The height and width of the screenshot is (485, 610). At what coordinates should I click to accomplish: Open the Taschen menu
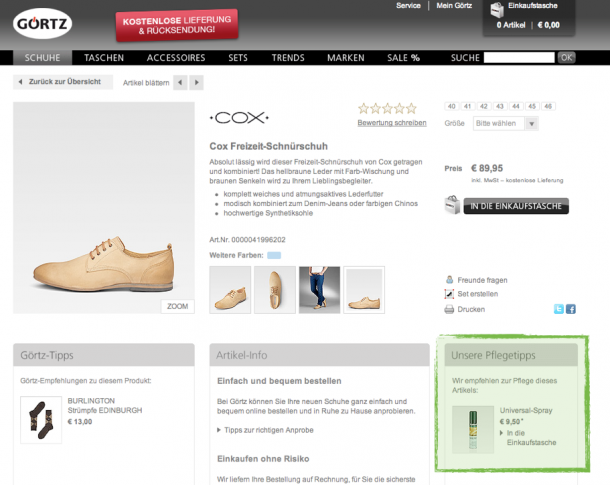coord(104,58)
